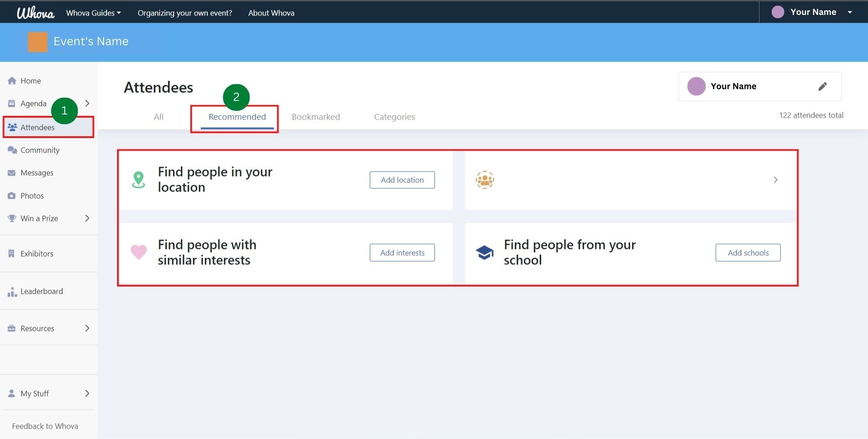Click the orange group people icon card
Image resolution: width=868 pixels, height=439 pixels.
click(x=485, y=180)
